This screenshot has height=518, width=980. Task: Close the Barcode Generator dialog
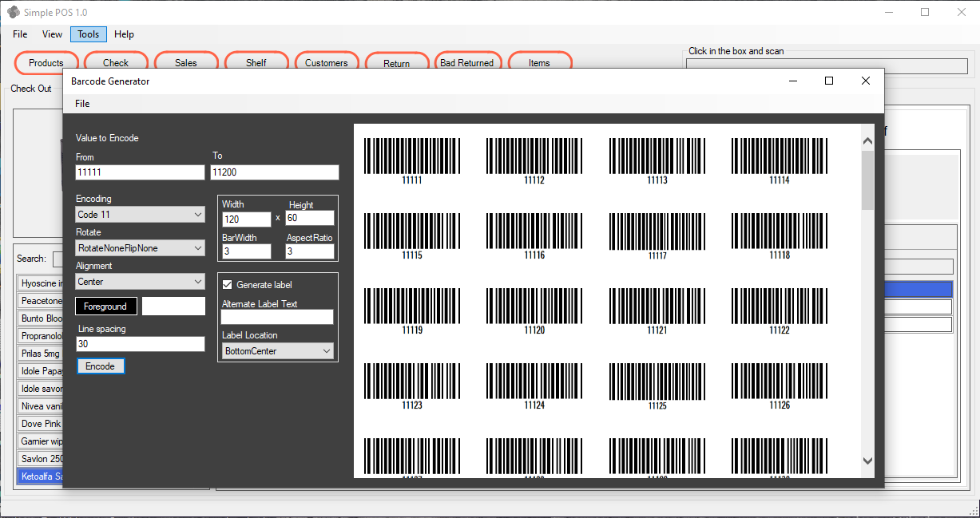(x=865, y=81)
